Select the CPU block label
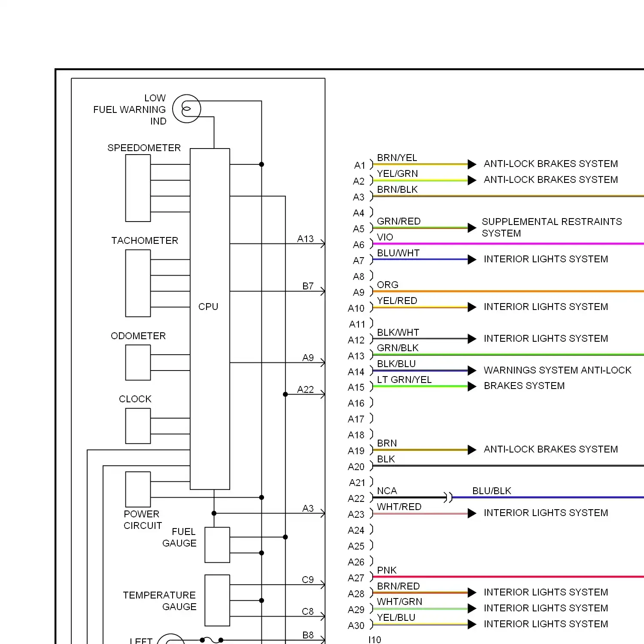The image size is (644, 644). click(208, 307)
